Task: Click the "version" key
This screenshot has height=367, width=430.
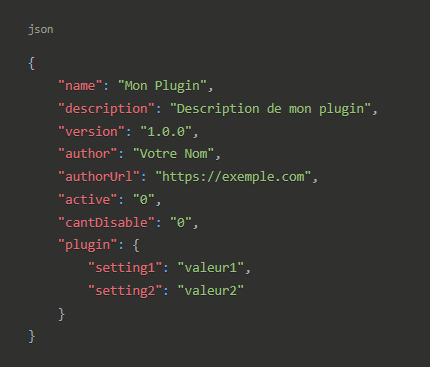Action: point(91,131)
